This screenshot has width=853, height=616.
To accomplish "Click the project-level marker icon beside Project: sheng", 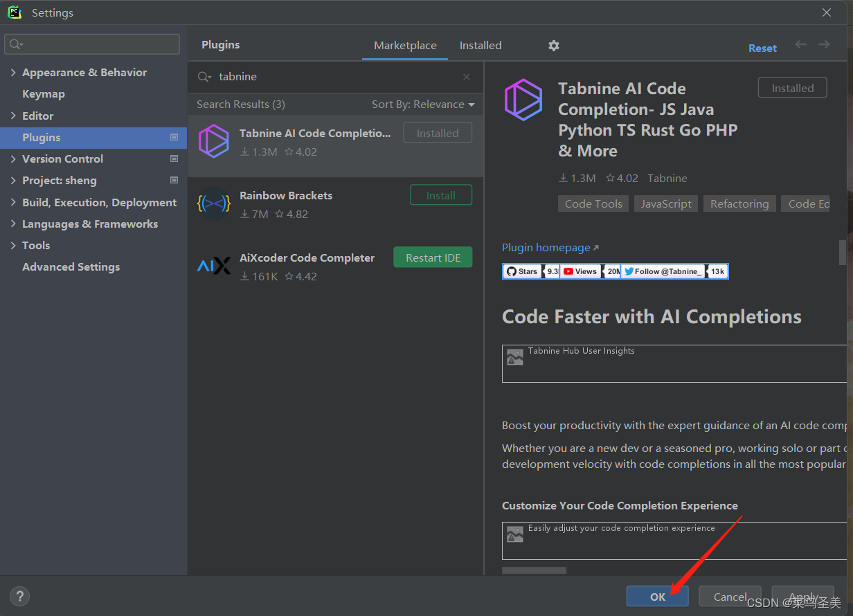I will (174, 181).
